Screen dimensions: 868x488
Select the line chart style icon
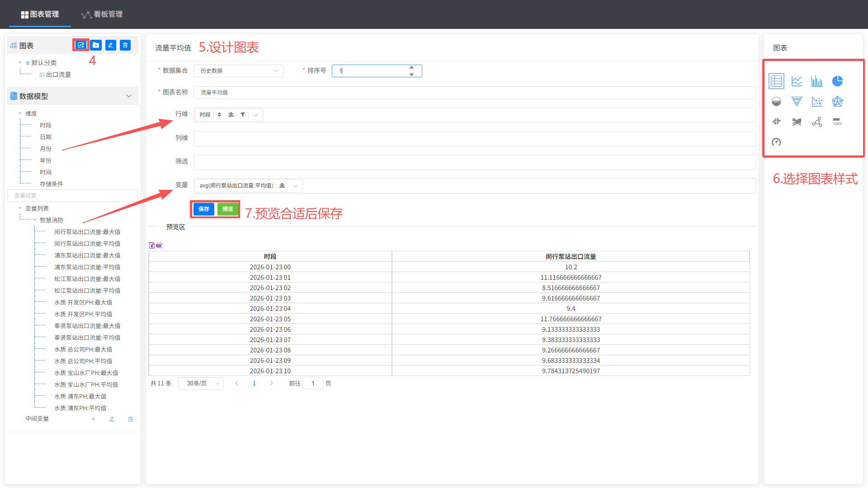(x=797, y=81)
